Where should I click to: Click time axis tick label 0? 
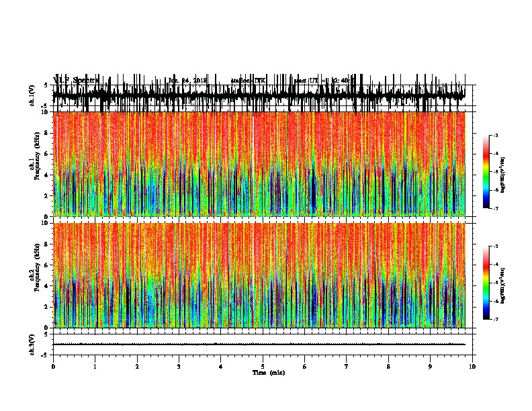(53, 367)
